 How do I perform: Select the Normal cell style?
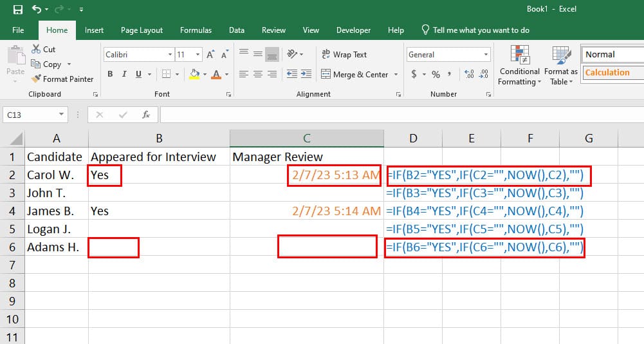(613, 54)
